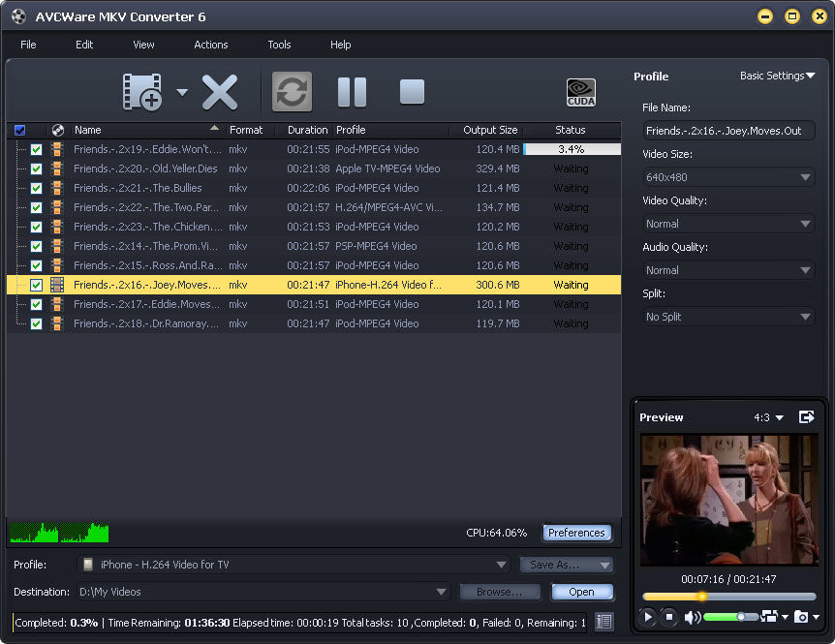Uncheck the 2x22 The.Two.Par checkbox
The height and width of the screenshot is (644, 835).
(36, 207)
